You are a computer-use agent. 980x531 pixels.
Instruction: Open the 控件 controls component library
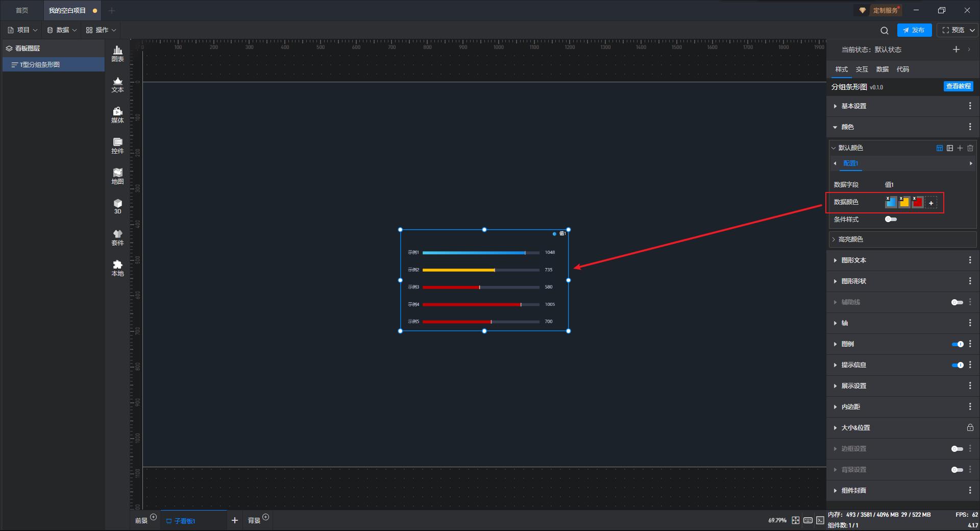[x=117, y=146]
